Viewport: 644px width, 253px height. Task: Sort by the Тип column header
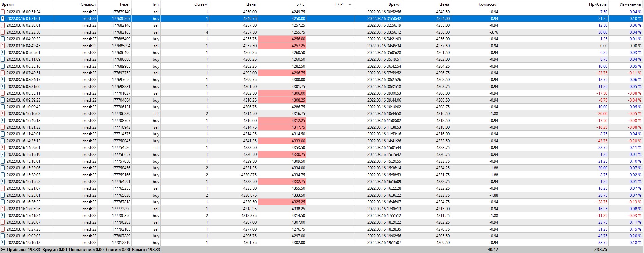point(155,4)
